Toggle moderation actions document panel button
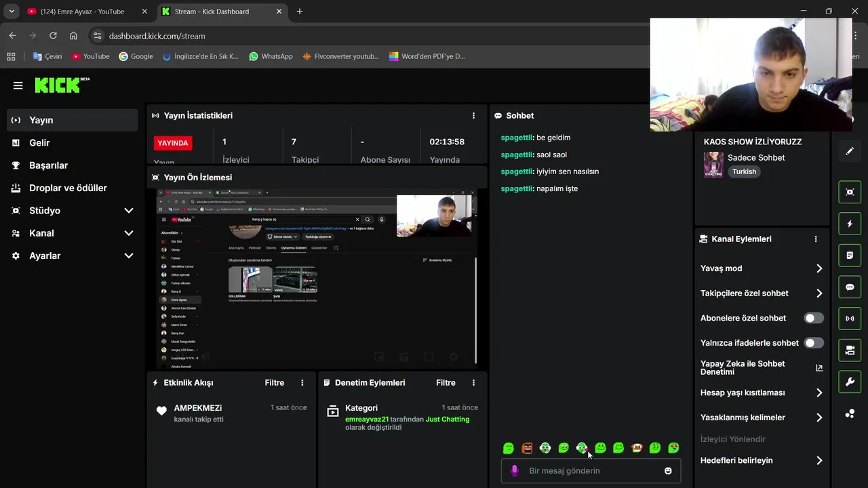 850,256
